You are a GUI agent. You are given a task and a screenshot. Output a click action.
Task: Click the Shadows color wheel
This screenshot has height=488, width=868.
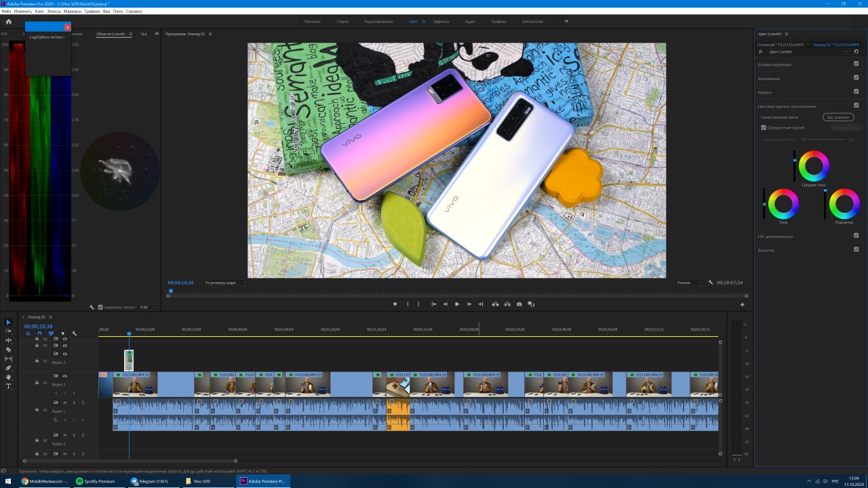[783, 204]
